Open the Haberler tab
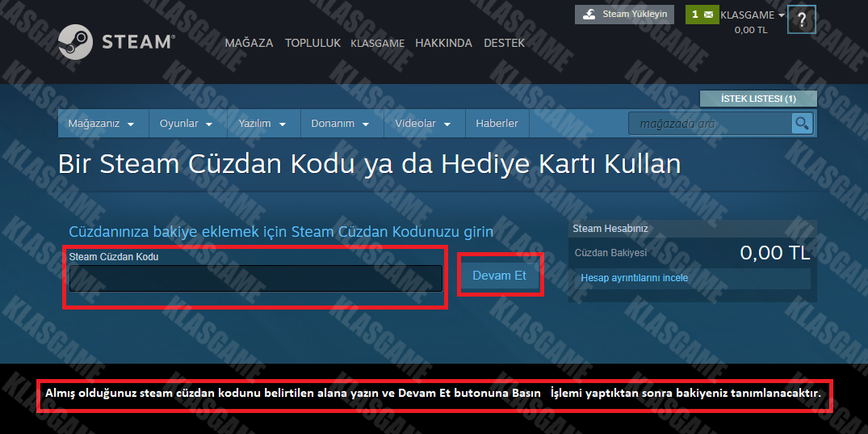 point(497,124)
